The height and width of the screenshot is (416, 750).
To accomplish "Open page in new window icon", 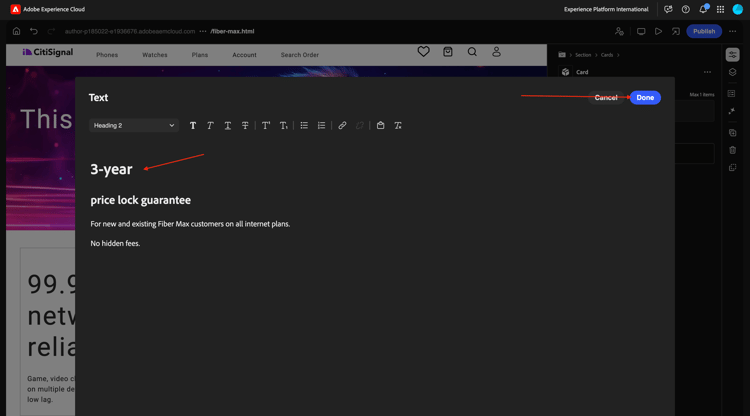I will click(675, 31).
